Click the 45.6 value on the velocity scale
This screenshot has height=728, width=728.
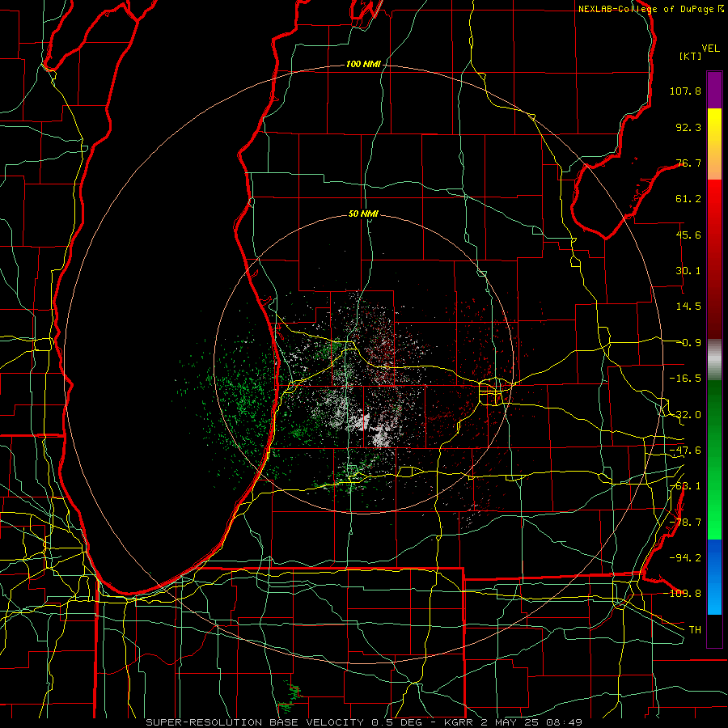688,235
